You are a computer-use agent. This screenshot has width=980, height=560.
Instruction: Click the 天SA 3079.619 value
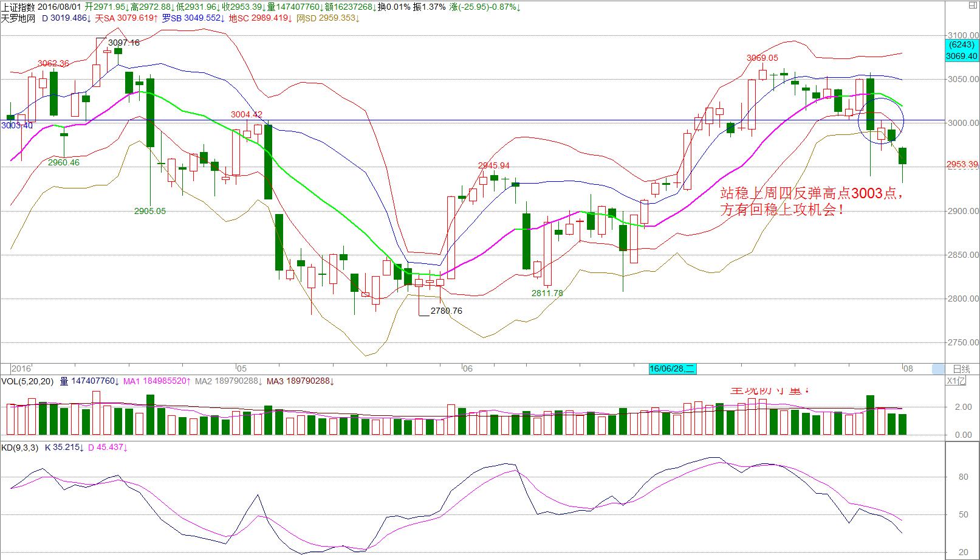(126, 18)
